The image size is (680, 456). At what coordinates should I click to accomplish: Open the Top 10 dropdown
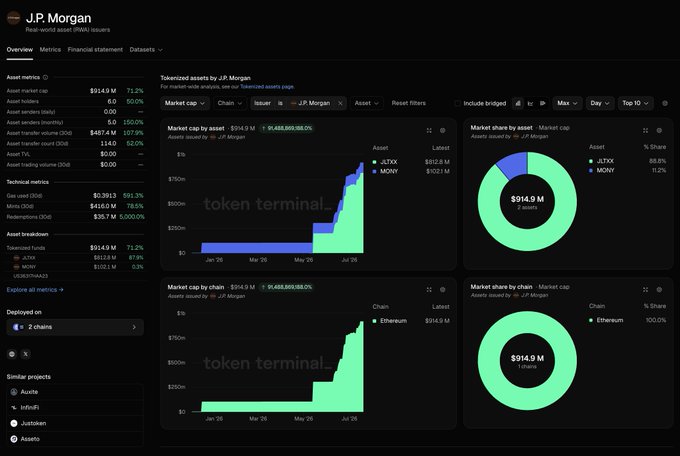click(635, 103)
